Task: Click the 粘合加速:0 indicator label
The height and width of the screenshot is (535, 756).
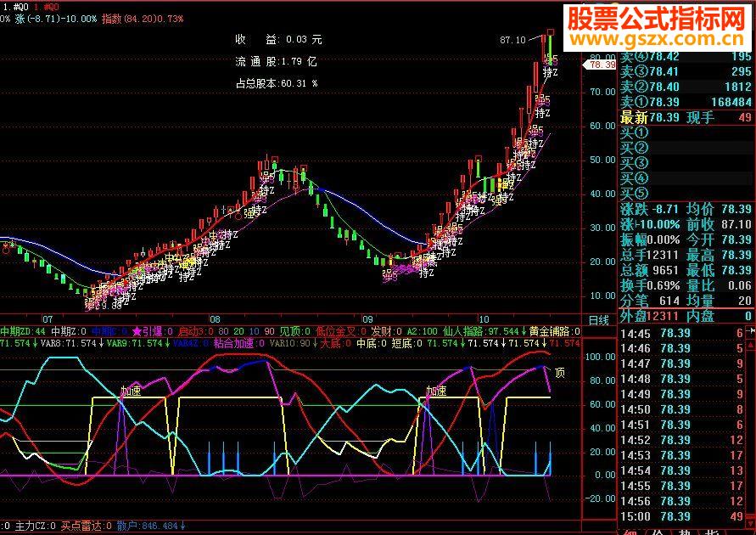Action: tap(239, 343)
